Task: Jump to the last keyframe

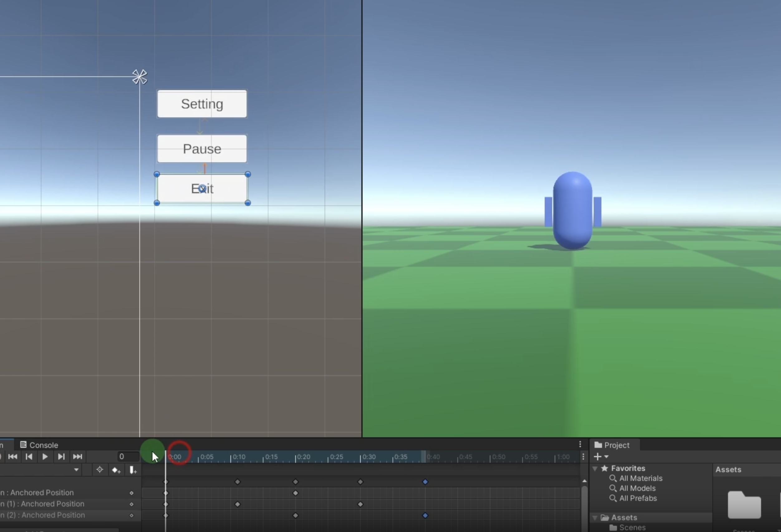Action: pyautogui.click(x=77, y=457)
